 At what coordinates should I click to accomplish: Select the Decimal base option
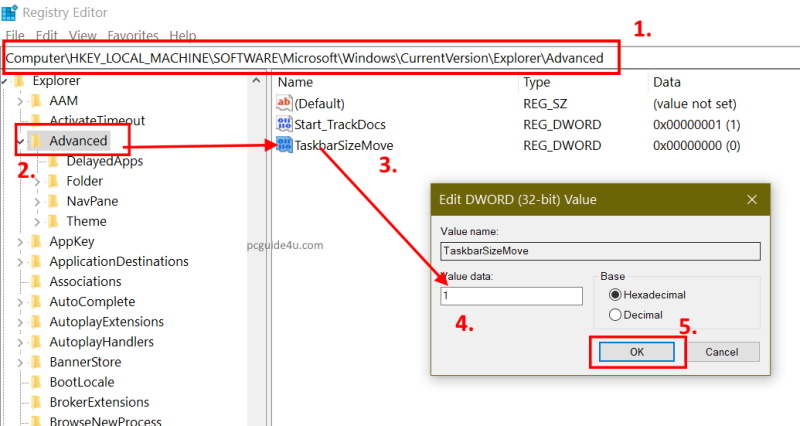[x=616, y=315]
